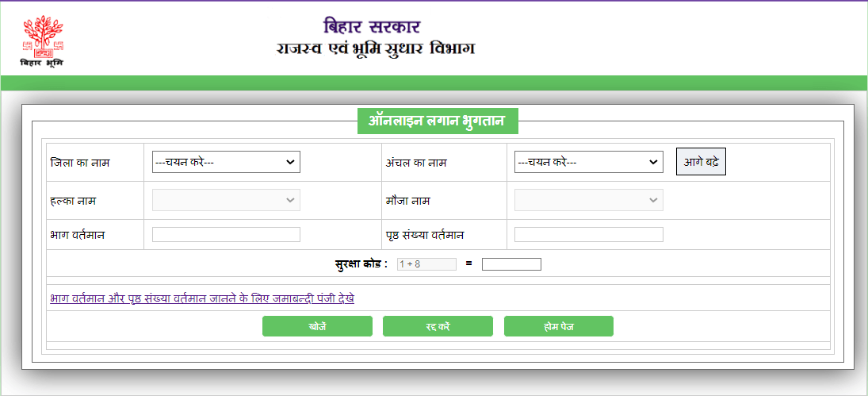
Task: Focus the भाग वर्तमान text field
Action: point(226,235)
